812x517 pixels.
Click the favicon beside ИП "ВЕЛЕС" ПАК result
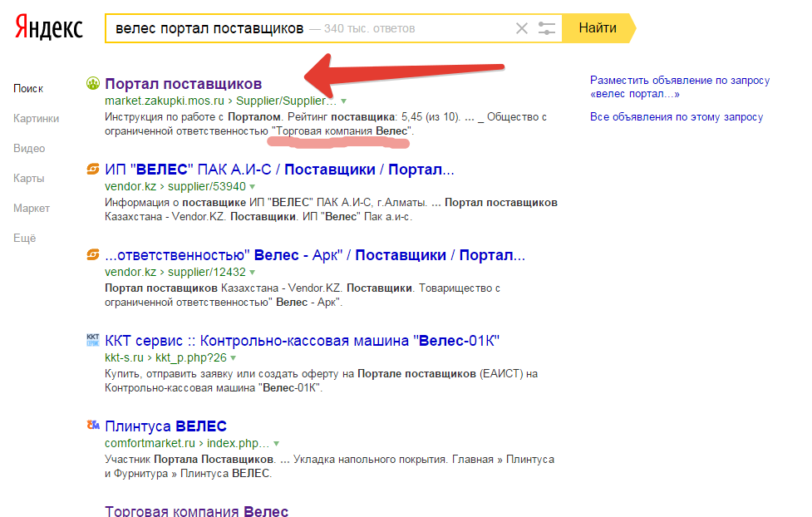point(93,169)
